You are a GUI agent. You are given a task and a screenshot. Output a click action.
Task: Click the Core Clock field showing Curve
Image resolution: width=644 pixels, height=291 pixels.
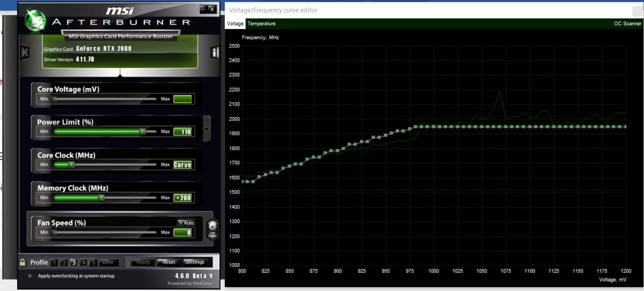tap(182, 165)
